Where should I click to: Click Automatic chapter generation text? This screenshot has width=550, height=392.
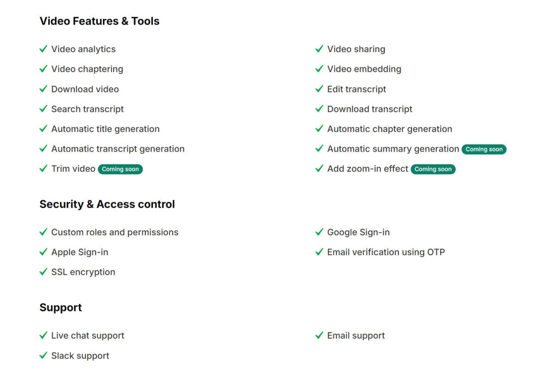click(390, 129)
